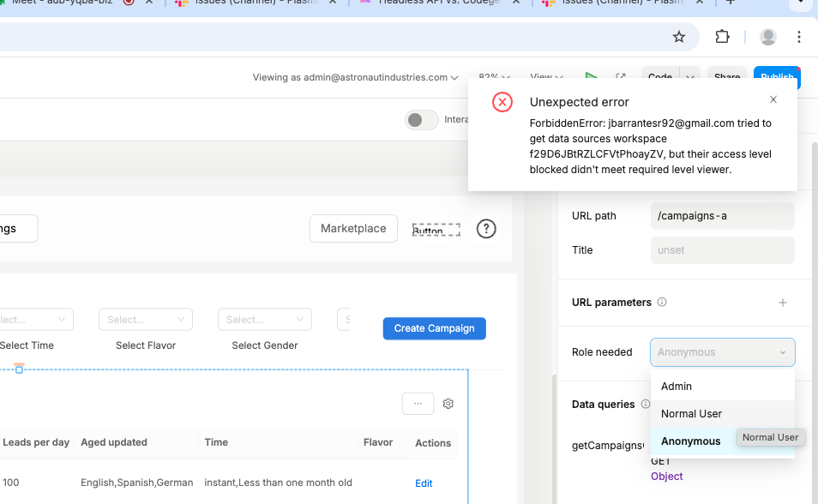Open the Viewing as user dropdown
Viewport: 818px width, 504px height.
pos(355,77)
